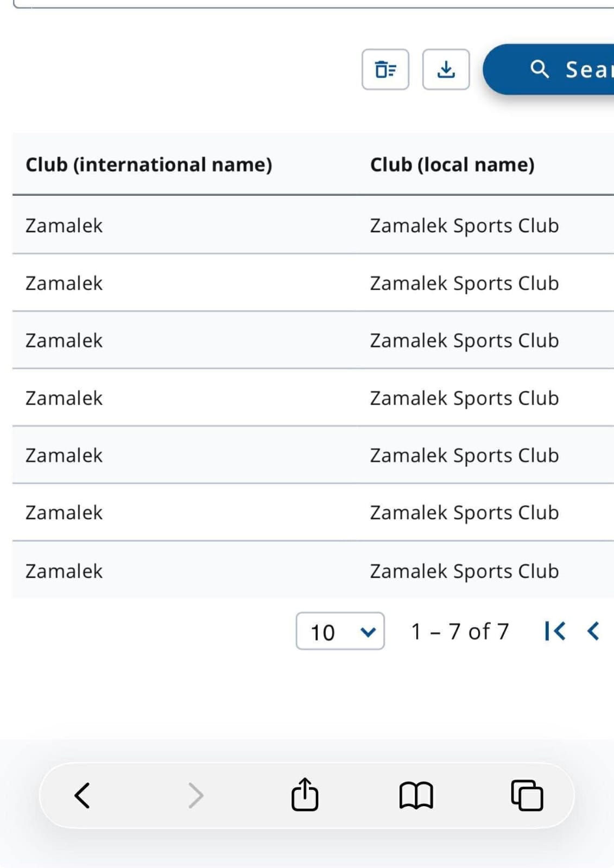This screenshot has height=868, width=614.
Task: Tap Safari's forward navigation arrow
Action: [195, 796]
